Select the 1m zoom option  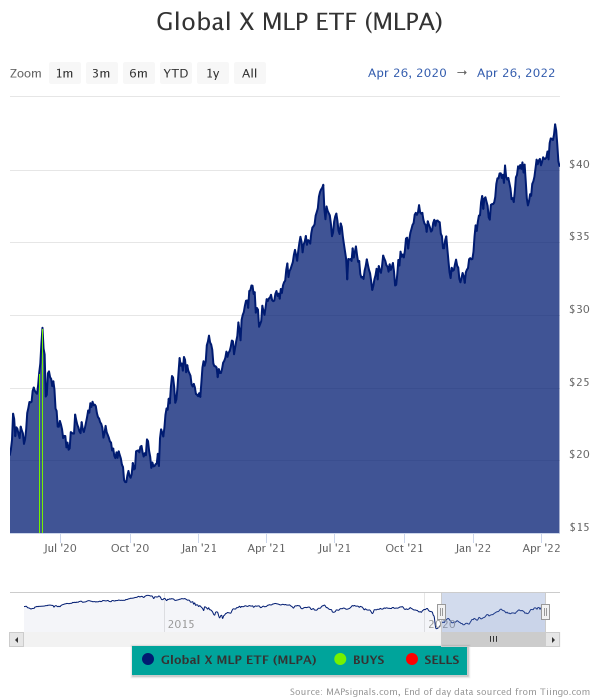click(64, 73)
